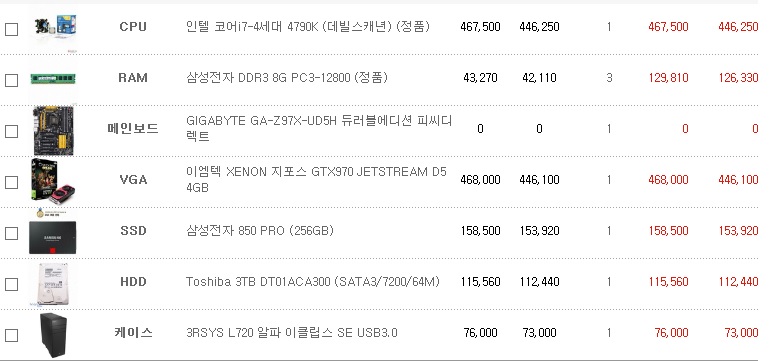Check the SSD row checkbox
Screen dimensions: 770x361
tap(11, 233)
